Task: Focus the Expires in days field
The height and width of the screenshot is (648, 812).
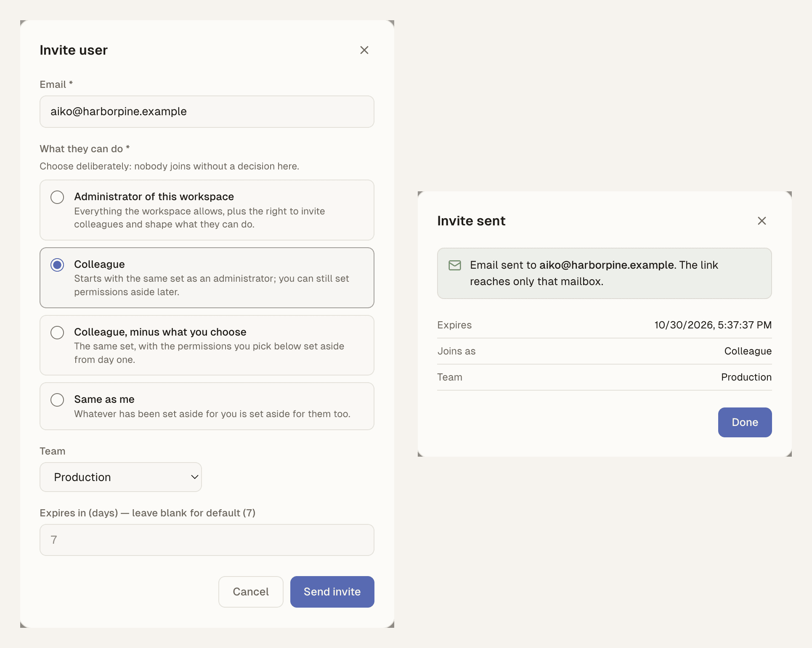Action: click(207, 540)
